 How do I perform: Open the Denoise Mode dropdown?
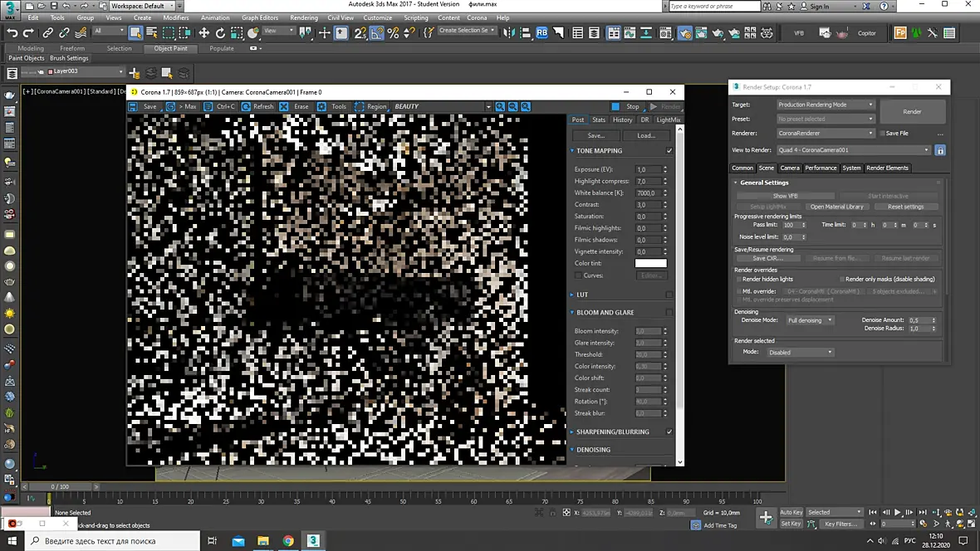point(810,320)
